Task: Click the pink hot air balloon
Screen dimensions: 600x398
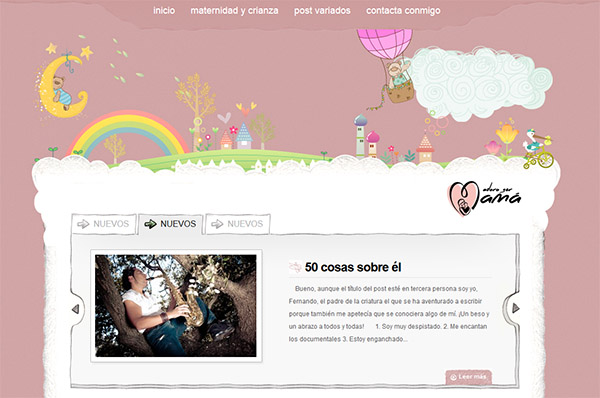Action: 385,43
